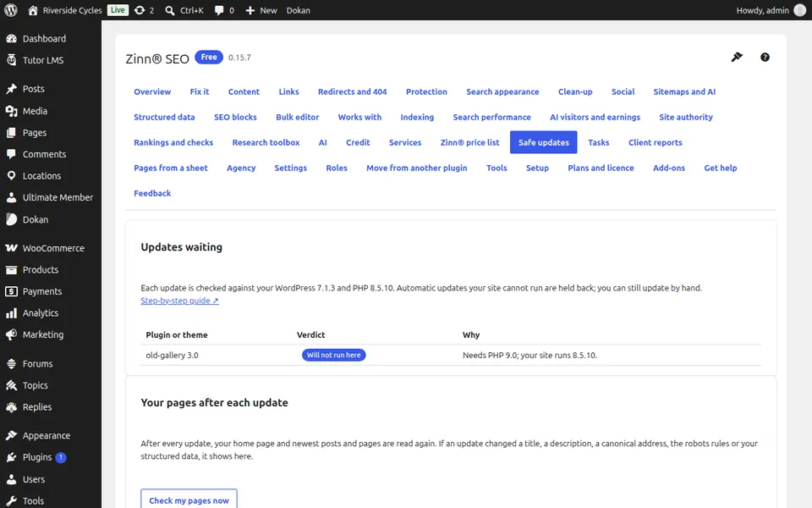Click the Appearance paintbrush icon

coord(11,435)
